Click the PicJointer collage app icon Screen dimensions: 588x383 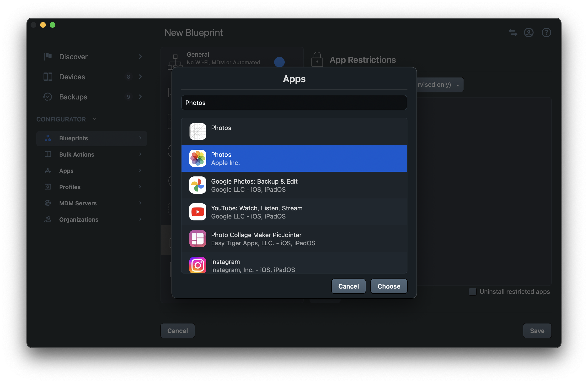198,239
